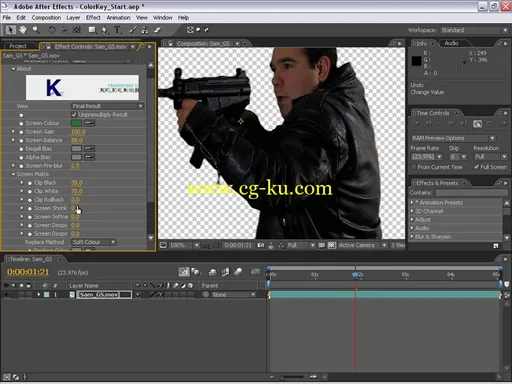Select the Brush tool

[x=133, y=30]
